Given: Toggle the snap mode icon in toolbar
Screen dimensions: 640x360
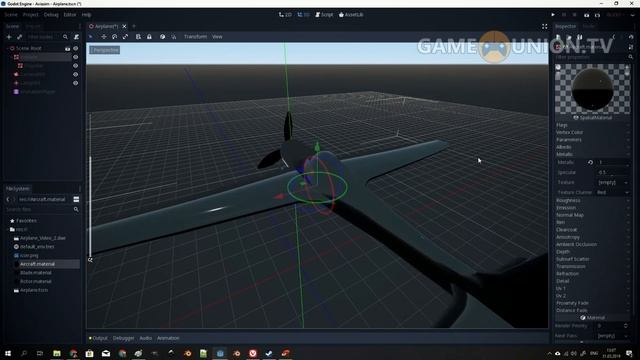Looking at the screenshot, I should 173,37.
